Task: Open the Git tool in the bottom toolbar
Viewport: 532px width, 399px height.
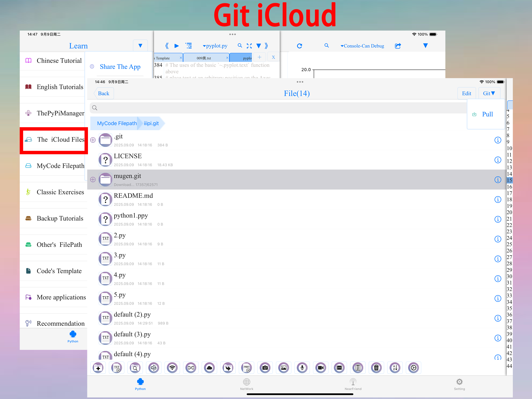Action: (154, 368)
